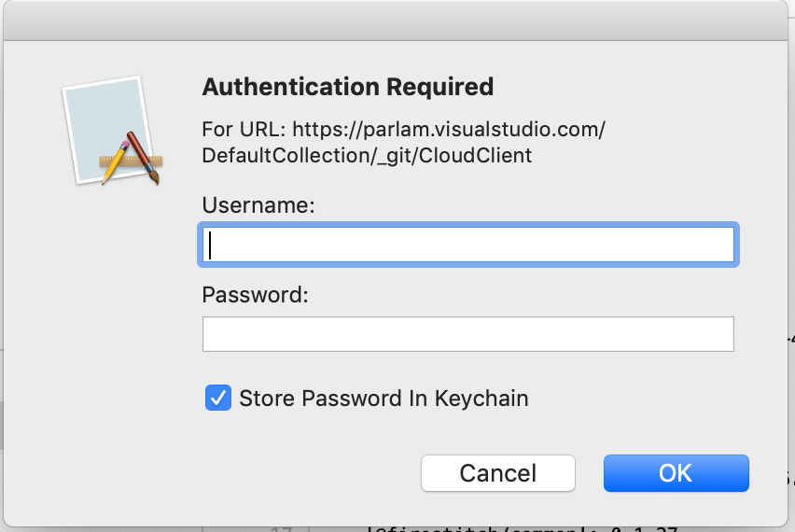Click the paintbrush in the app icon
The image size is (795, 532).
click(x=144, y=157)
